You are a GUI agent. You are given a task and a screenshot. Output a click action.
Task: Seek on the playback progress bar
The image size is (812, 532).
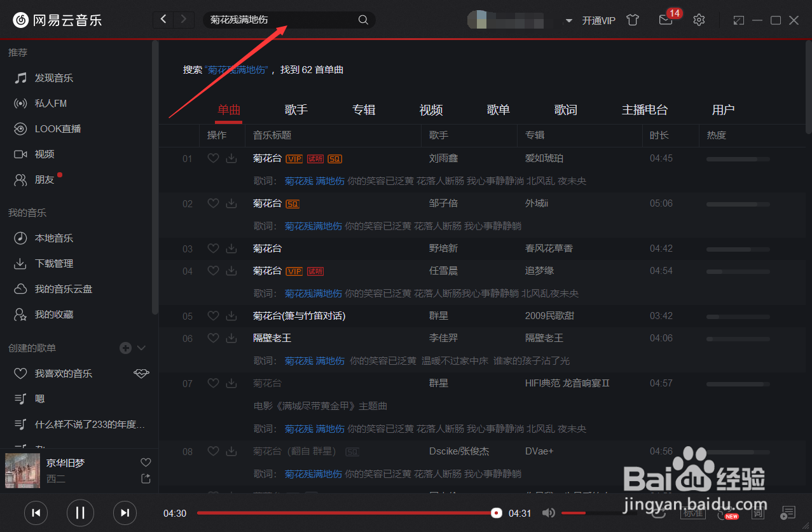pyautogui.click(x=347, y=513)
